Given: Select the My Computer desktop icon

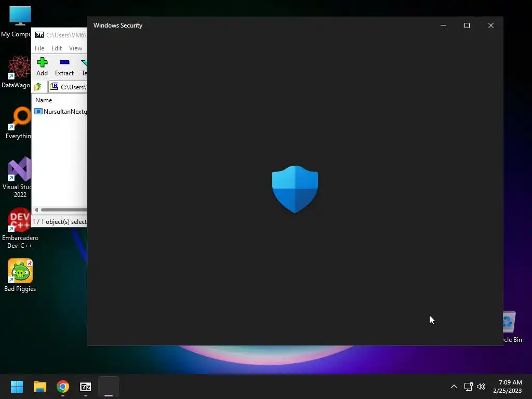Looking at the screenshot, I should (x=17, y=22).
